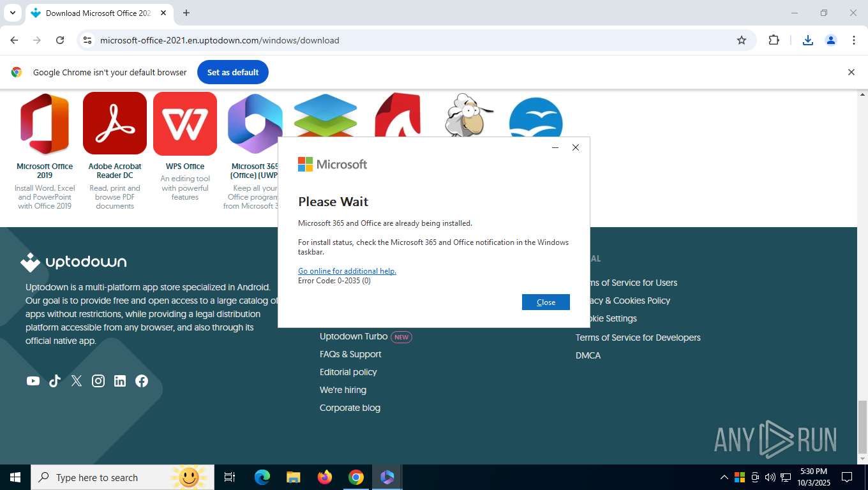This screenshot has width=868, height=490.
Task: Launch Firefox from taskbar
Action: (x=325, y=477)
